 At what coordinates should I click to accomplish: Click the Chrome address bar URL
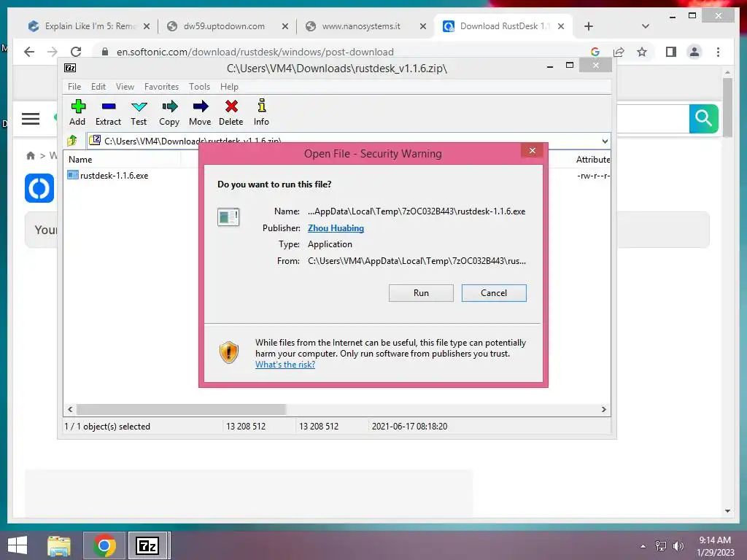pos(255,52)
